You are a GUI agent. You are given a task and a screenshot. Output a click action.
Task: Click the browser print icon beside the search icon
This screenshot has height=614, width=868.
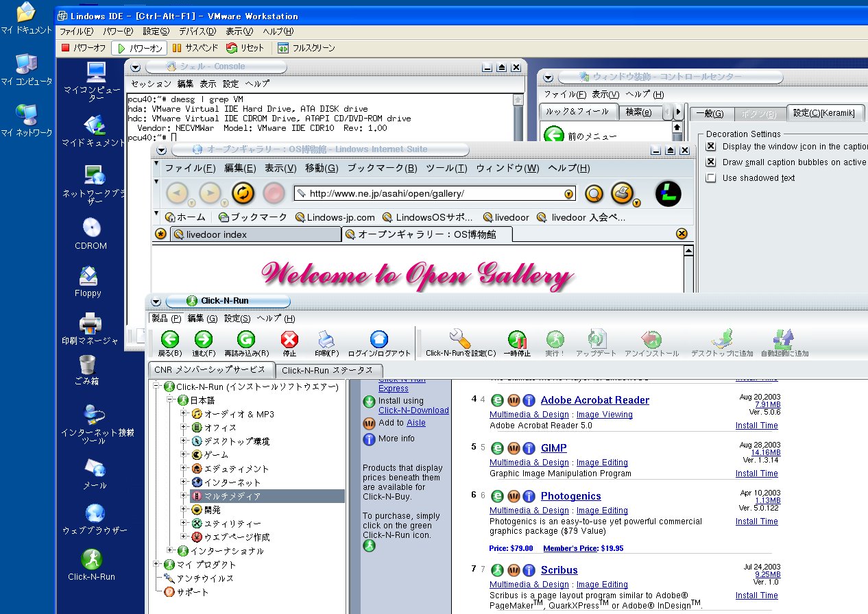[x=623, y=194]
